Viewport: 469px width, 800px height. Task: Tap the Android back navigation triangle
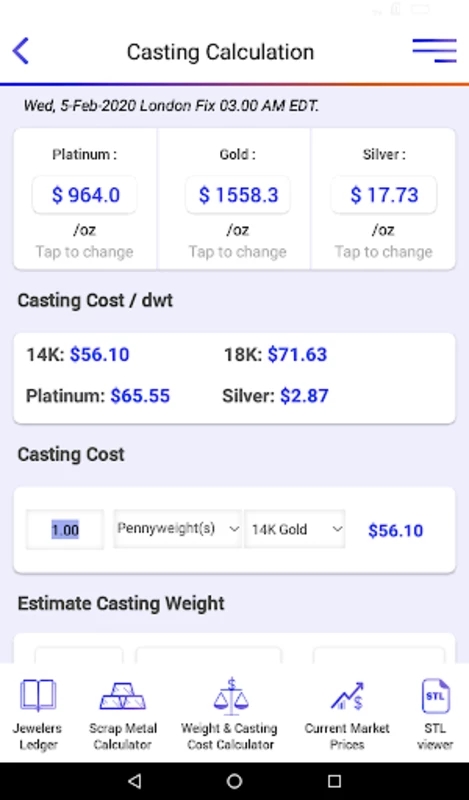(x=134, y=781)
